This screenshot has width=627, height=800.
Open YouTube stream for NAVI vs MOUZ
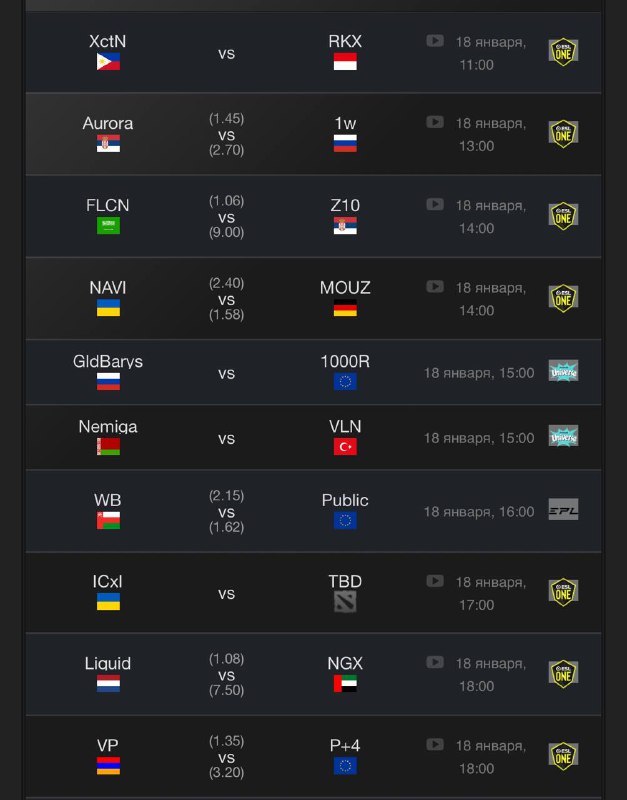point(435,286)
